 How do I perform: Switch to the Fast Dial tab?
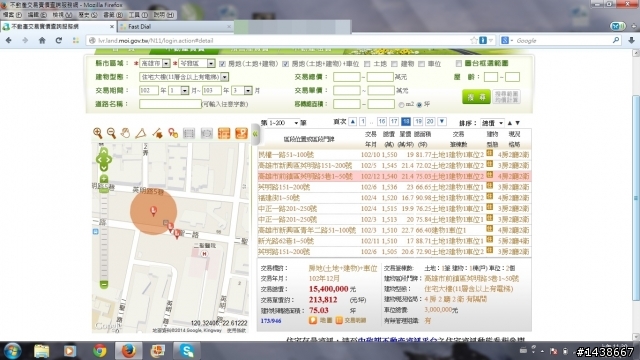point(176,27)
